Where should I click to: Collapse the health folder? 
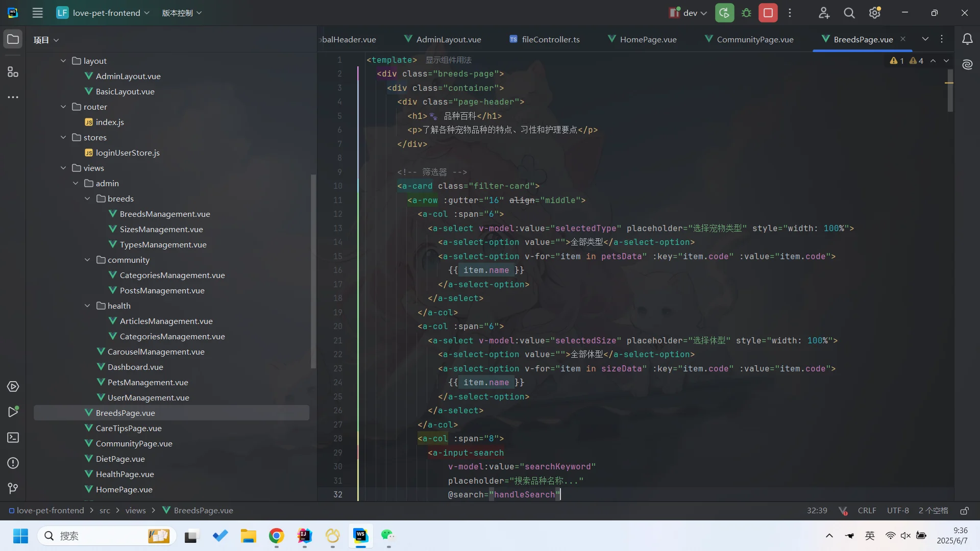point(87,306)
